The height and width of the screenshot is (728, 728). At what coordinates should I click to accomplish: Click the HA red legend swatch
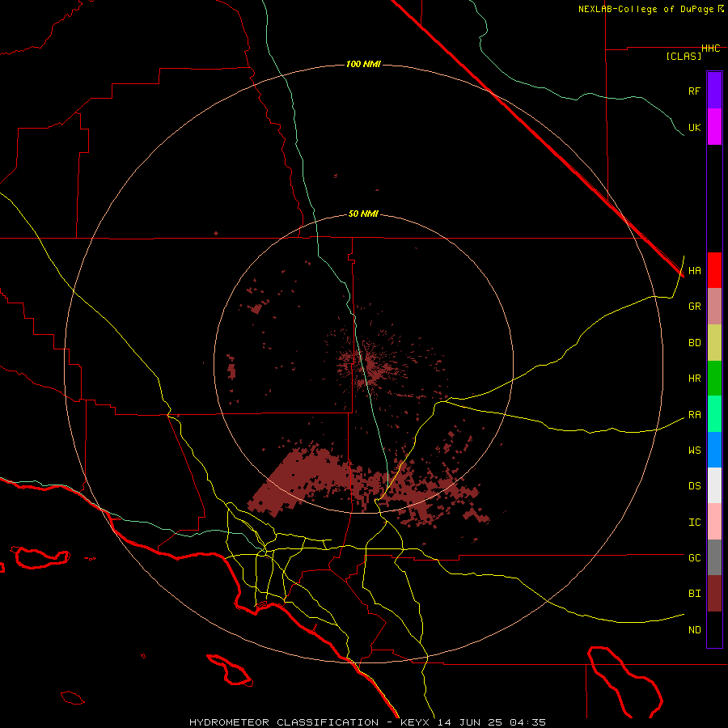[714, 270]
